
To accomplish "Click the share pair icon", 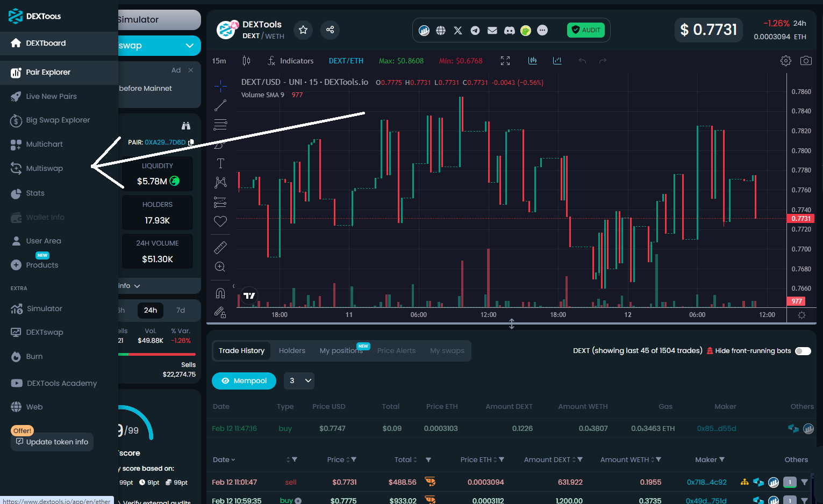I will click(x=330, y=30).
